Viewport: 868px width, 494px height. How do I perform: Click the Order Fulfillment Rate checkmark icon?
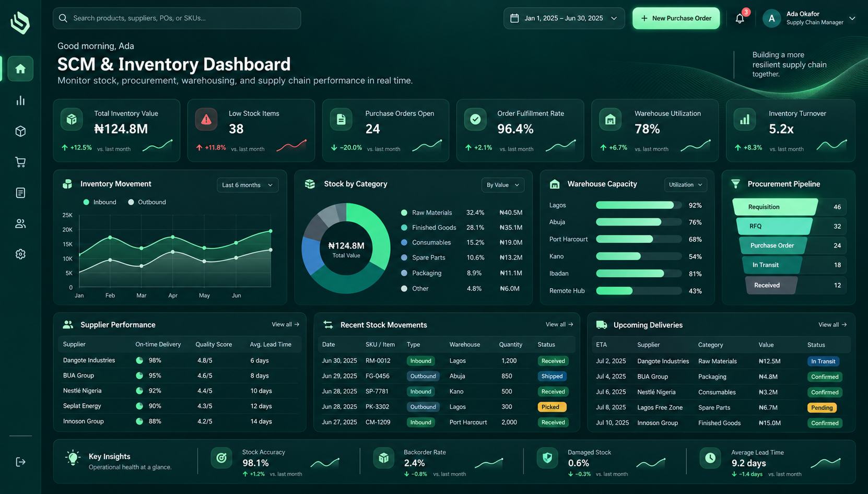pyautogui.click(x=475, y=120)
